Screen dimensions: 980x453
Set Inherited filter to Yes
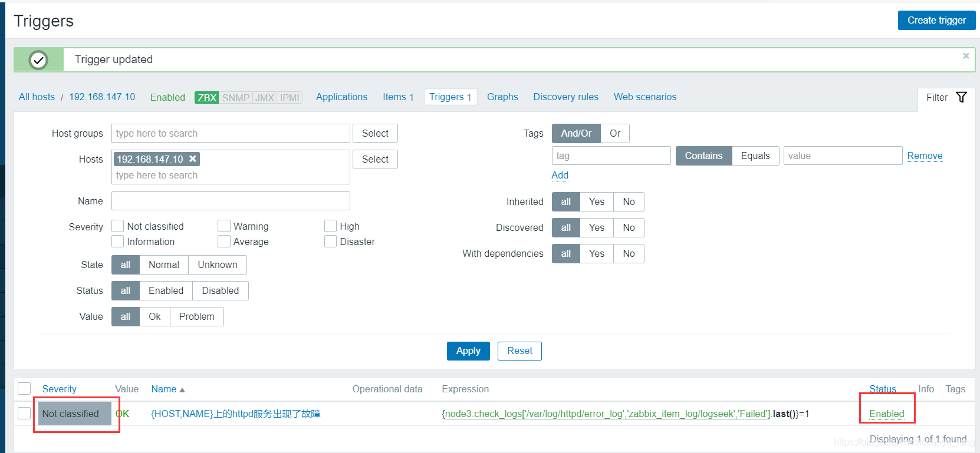(x=597, y=201)
